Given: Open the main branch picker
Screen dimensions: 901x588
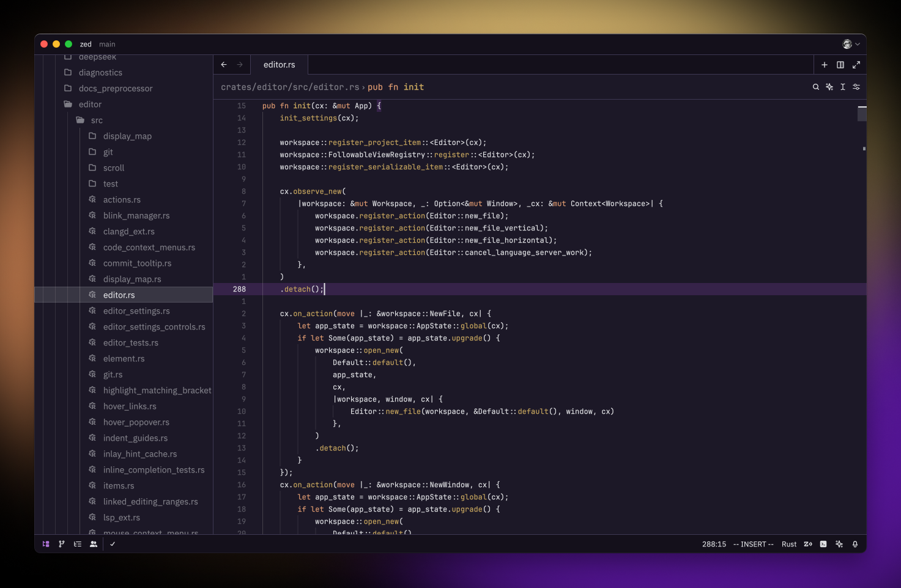Looking at the screenshot, I should click(107, 44).
